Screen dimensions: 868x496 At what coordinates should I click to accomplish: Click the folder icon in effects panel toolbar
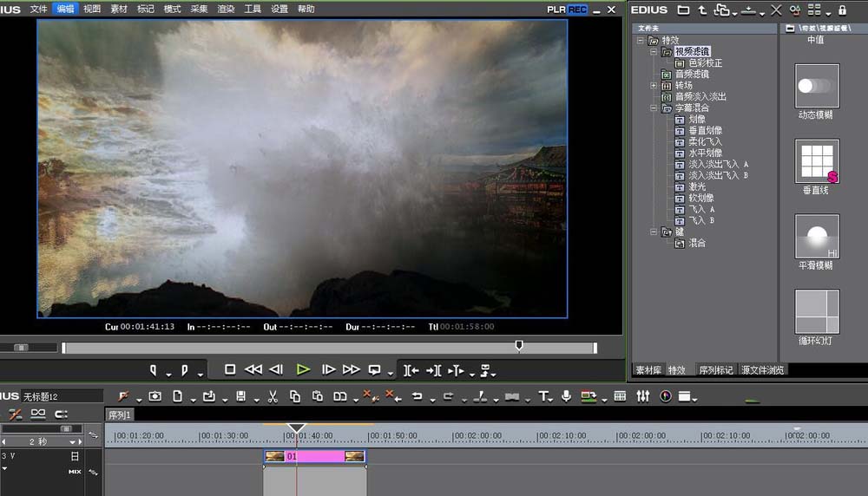[684, 10]
